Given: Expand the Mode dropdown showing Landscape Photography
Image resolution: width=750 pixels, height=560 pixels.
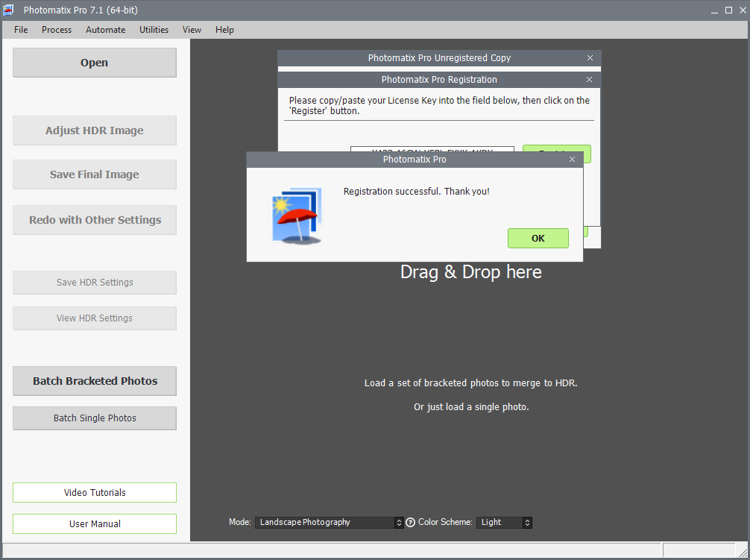Looking at the screenshot, I should pyautogui.click(x=329, y=522).
